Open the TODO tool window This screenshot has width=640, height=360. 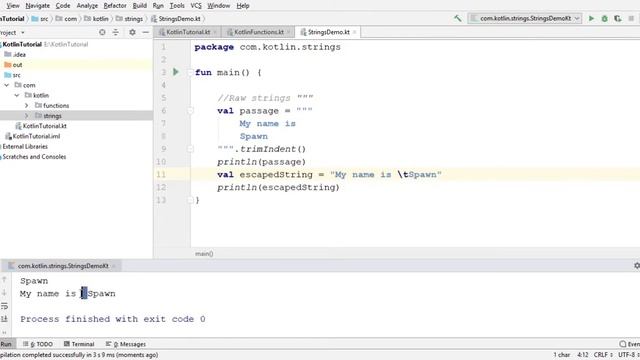pyautogui.click(x=38, y=344)
